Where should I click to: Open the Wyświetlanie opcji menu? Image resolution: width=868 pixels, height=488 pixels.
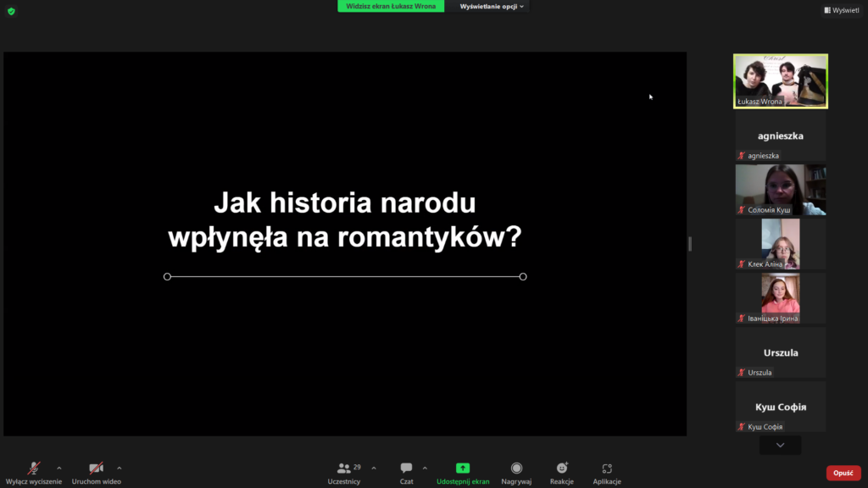492,6
